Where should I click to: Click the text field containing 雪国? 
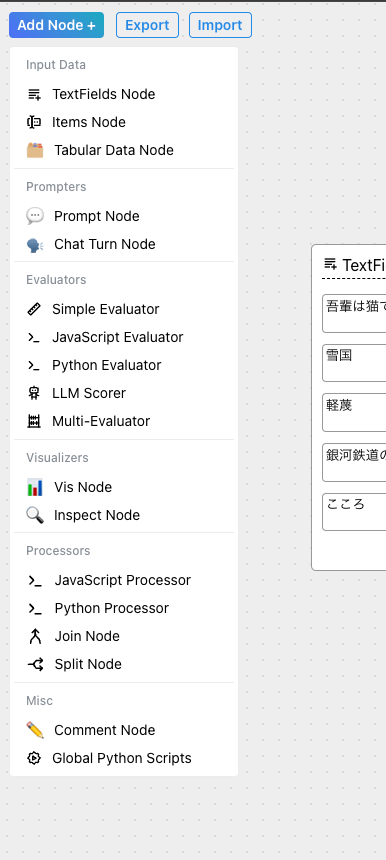(x=354, y=363)
